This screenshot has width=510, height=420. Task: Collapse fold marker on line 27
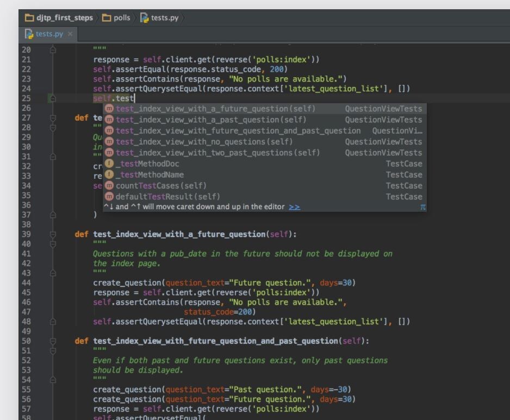pyautogui.click(x=53, y=118)
